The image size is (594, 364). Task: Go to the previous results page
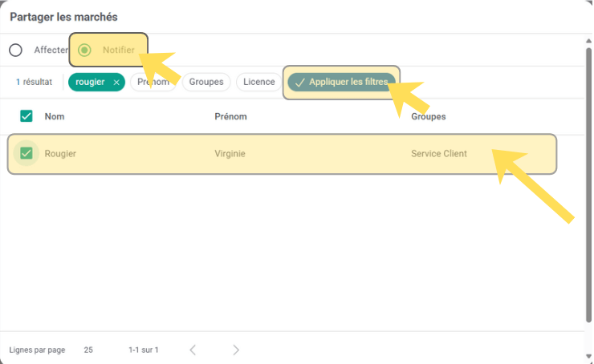(193, 350)
